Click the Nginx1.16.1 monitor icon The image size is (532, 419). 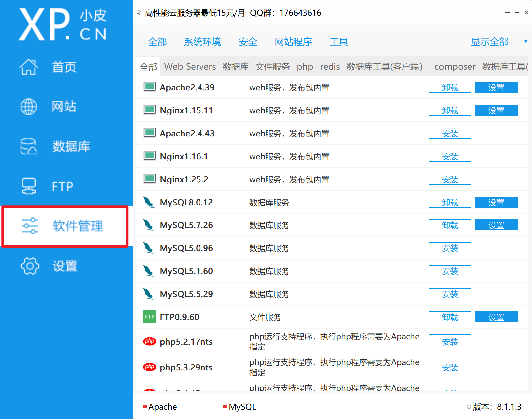pos(150,156)
